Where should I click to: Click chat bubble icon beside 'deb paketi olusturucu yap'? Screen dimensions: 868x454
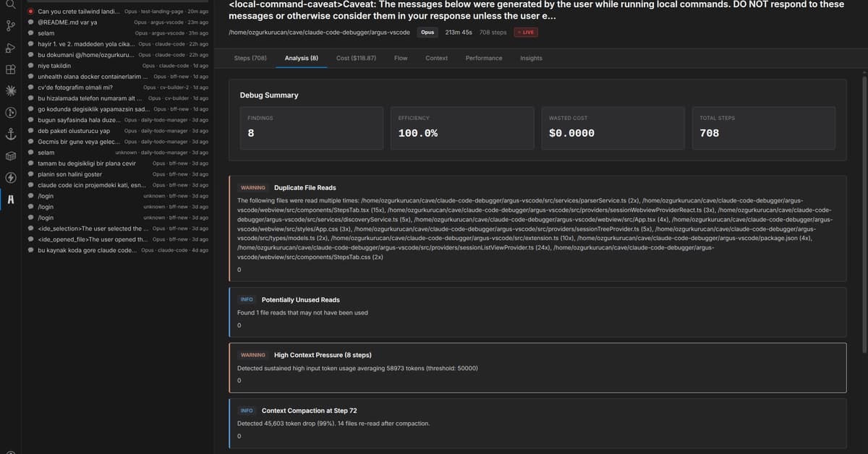[31, 131]
